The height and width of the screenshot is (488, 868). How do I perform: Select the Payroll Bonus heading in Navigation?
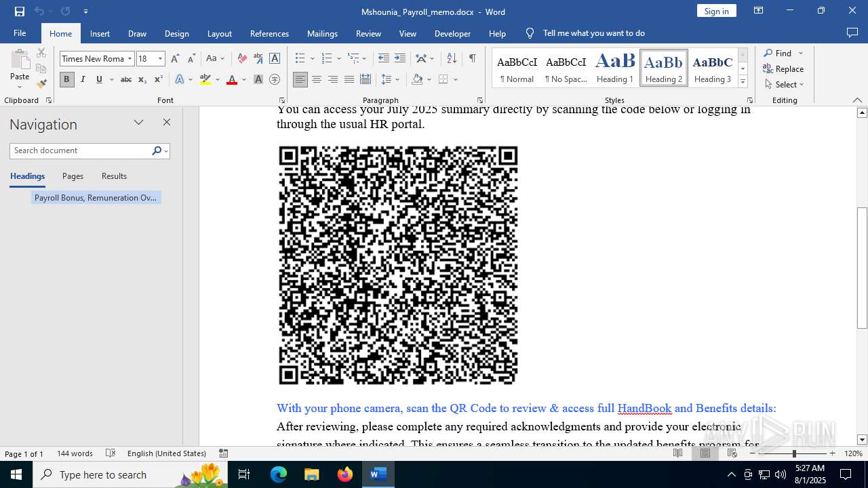pos(96,198)
